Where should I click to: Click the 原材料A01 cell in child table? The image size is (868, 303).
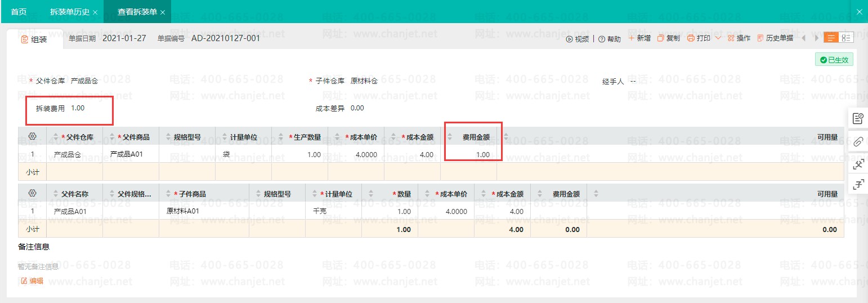pos(183,211)
